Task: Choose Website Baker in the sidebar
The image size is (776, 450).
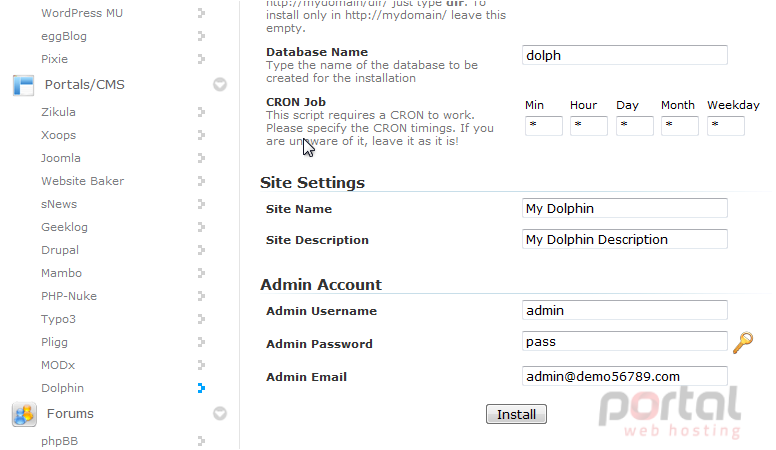Action: [x=83, y=181]
